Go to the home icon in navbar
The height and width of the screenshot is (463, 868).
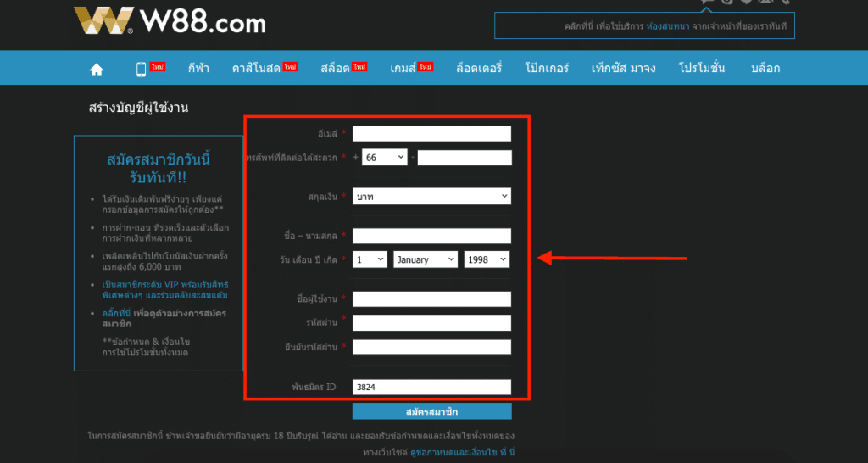[x=97, y=70]
